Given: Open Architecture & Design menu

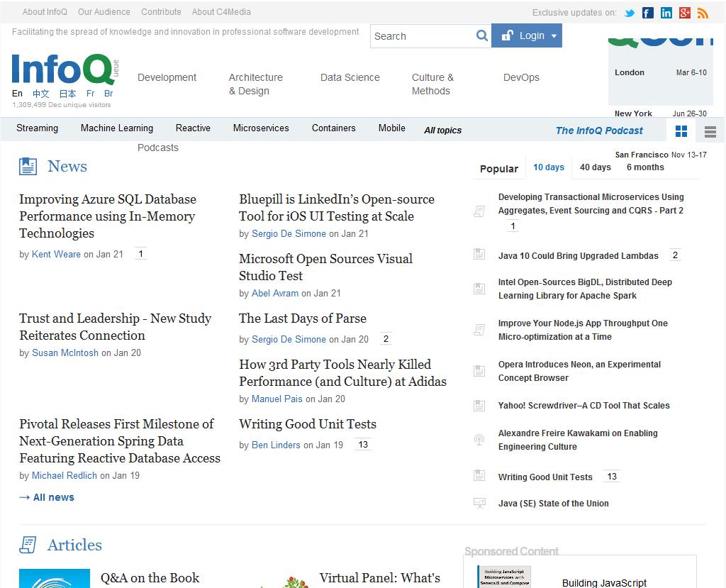Looking at the screenshot, I should click(x=255, y=84).
